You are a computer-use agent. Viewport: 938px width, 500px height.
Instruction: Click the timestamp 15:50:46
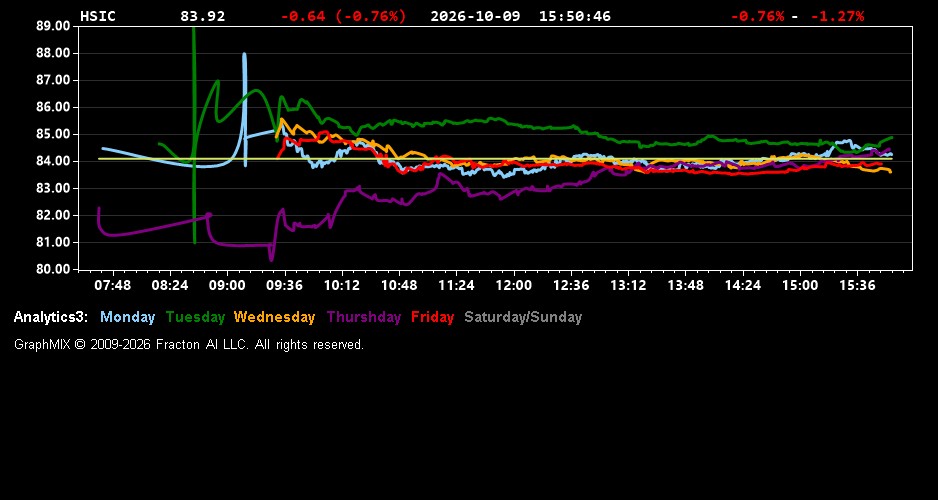[x=575, y=16]
